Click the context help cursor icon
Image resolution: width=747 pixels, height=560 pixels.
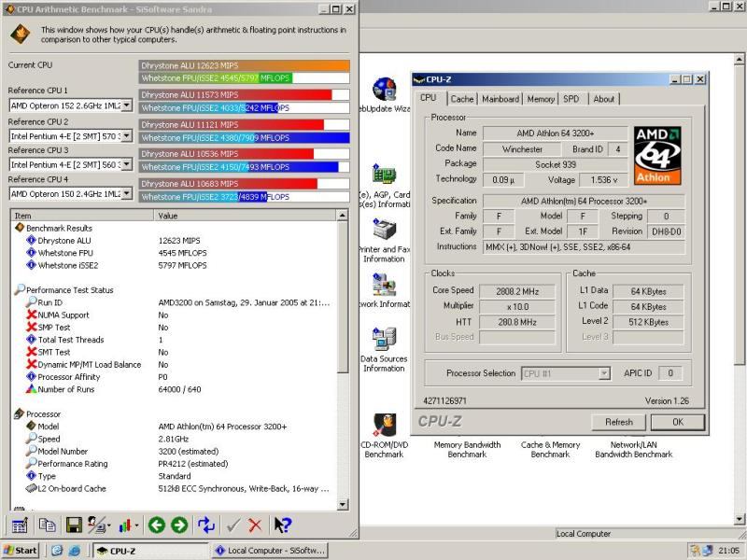pyautogui.click(x=282, y=525)
